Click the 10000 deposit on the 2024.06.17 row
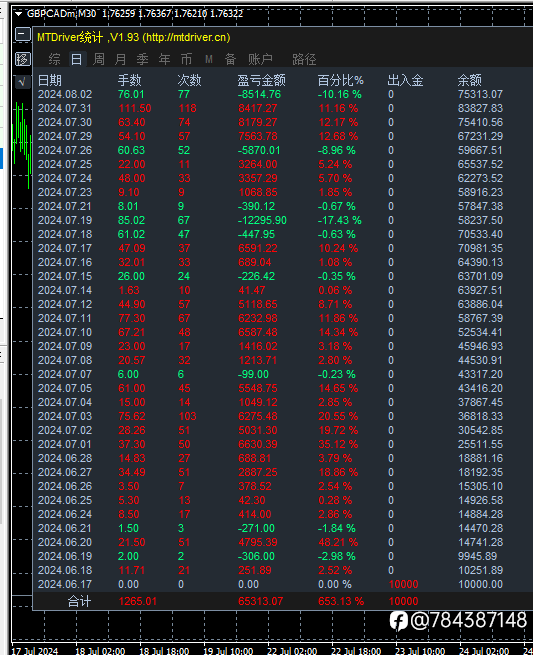The height and width of the screenshot is (655, 533). click(x=404, y=584)
